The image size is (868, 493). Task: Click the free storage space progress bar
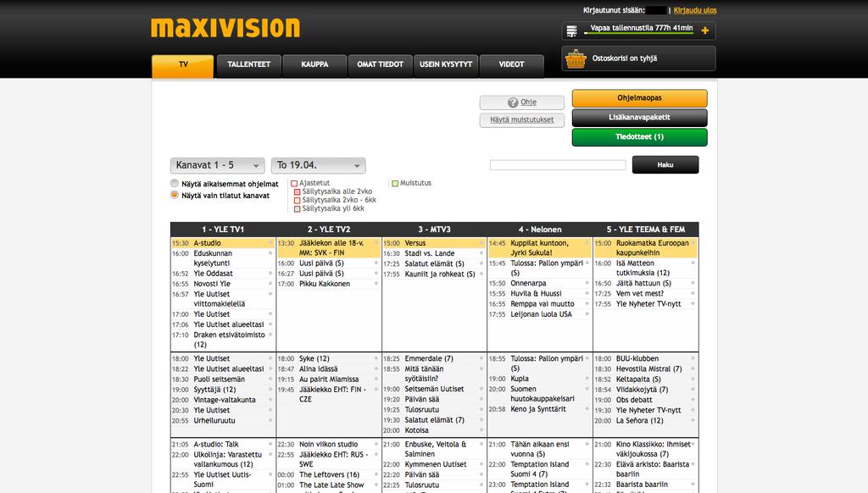(x=639, y=33)
